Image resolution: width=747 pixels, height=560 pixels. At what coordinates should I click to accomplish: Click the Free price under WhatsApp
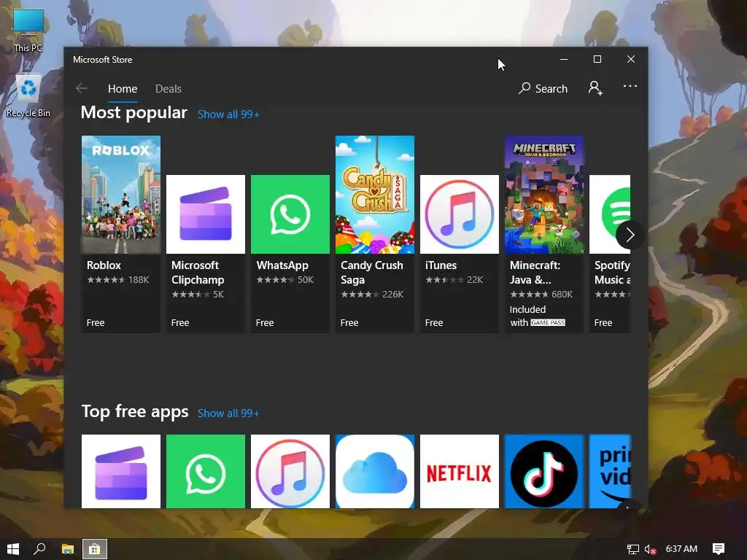[265, 323]
